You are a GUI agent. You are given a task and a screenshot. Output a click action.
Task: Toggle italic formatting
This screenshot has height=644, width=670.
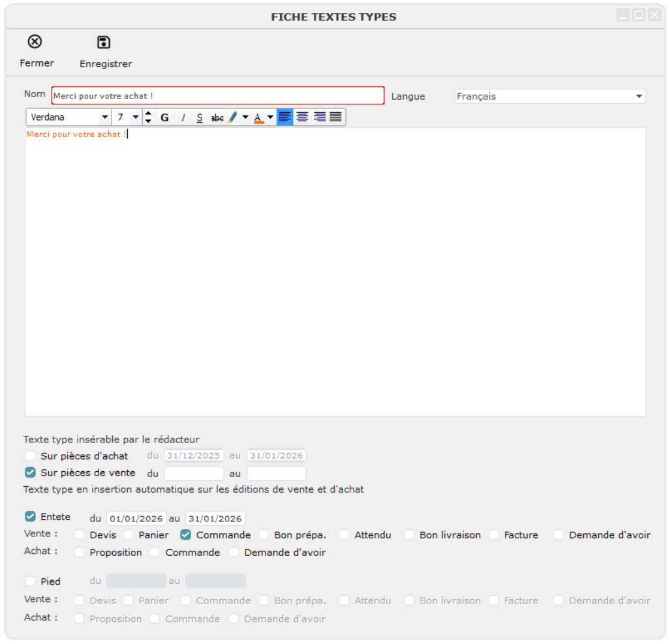point(183,117)
